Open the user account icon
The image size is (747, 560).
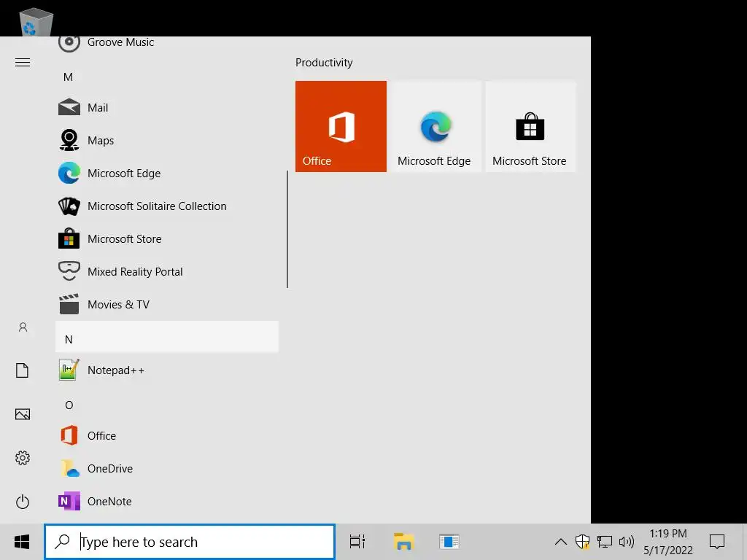pyautogui.click(x=23, y=327)
